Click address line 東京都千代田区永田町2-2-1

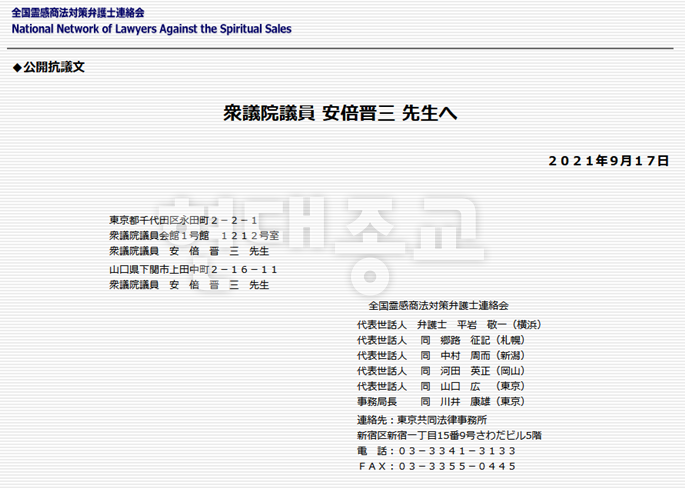[x=183, y=220]
